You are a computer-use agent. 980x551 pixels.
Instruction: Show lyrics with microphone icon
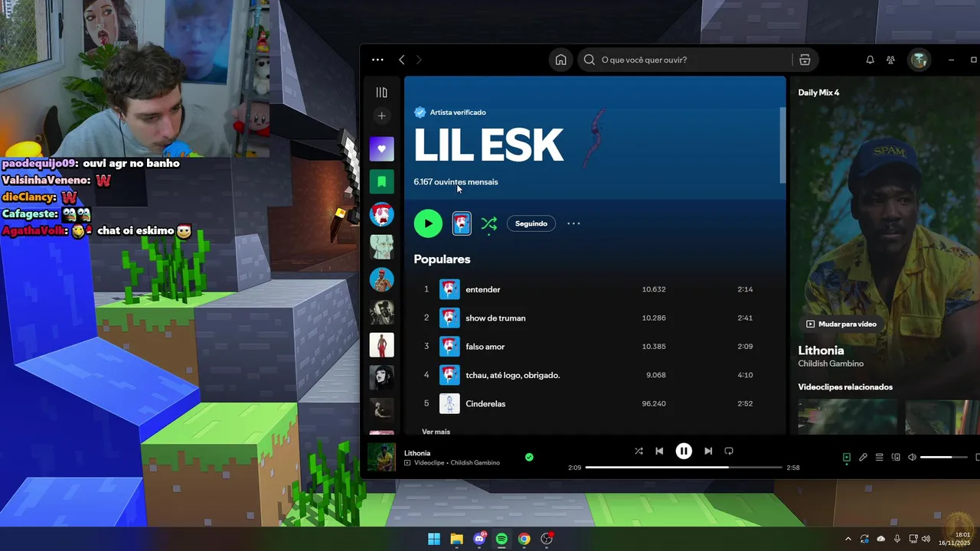pos(863,457)
